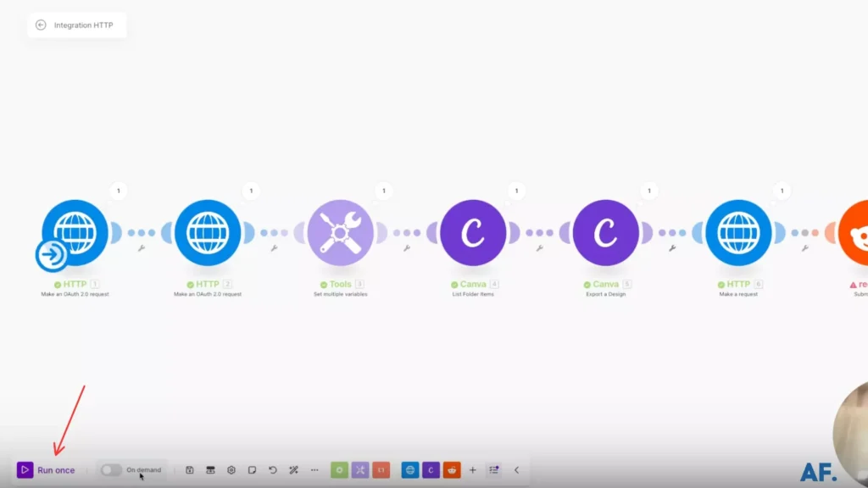
Task: Click filter wrench between Canva 4 and Canva 5
Action: tap(540, 248)
